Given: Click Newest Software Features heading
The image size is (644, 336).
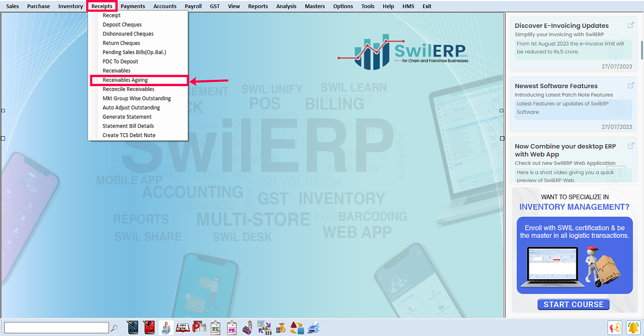Looking at the screenshot, I should 556,86.
